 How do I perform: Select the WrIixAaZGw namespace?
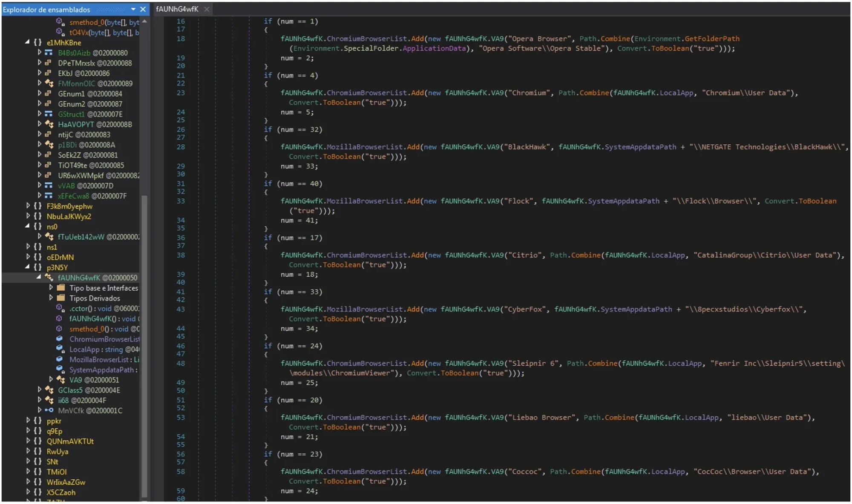click(x=66, y=482)
